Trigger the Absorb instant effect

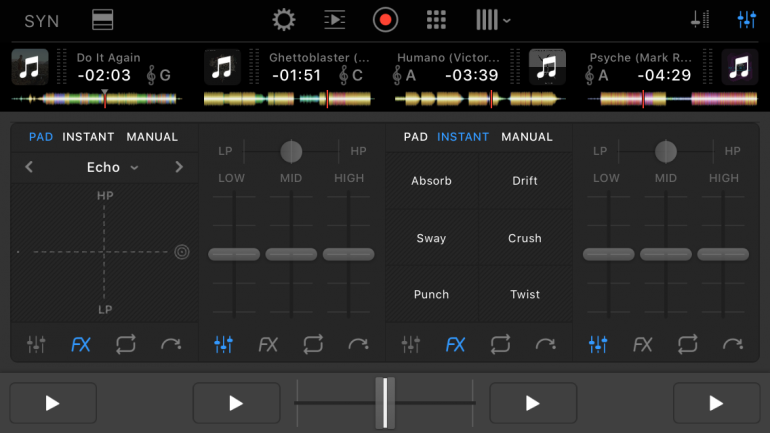point(431,181)
